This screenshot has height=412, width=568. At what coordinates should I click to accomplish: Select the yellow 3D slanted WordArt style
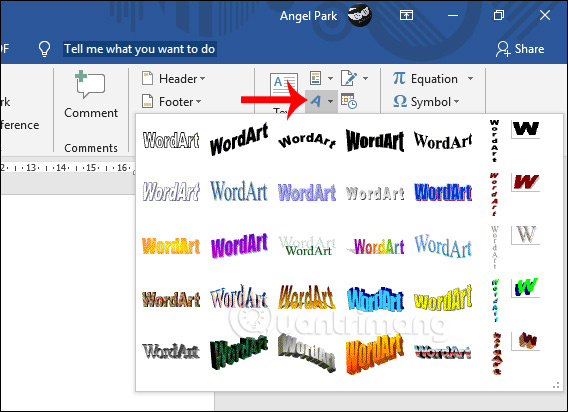click(443, 298)
